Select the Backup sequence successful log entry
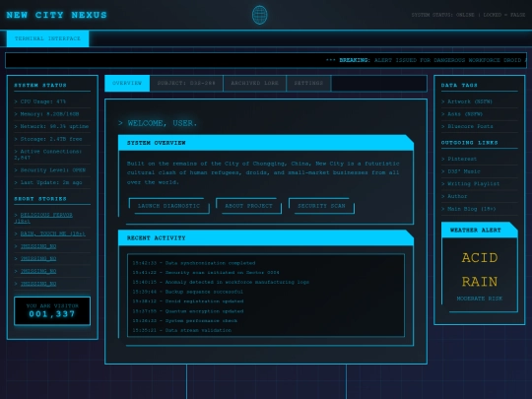Image resolution: width=532 pixels, height=399 pixels. click(187, 292)
